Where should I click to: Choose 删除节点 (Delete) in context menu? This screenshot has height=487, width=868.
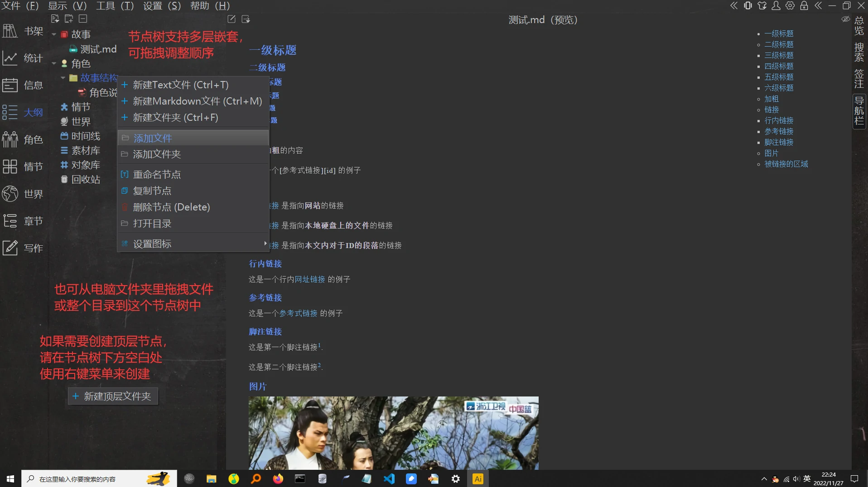pyautogui.click(x=193, y=207)
